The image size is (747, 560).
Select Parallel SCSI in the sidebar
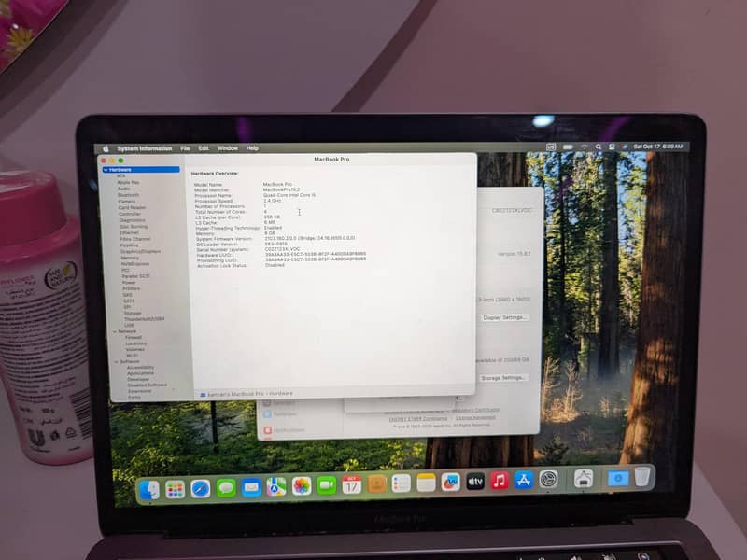(135, 276)
